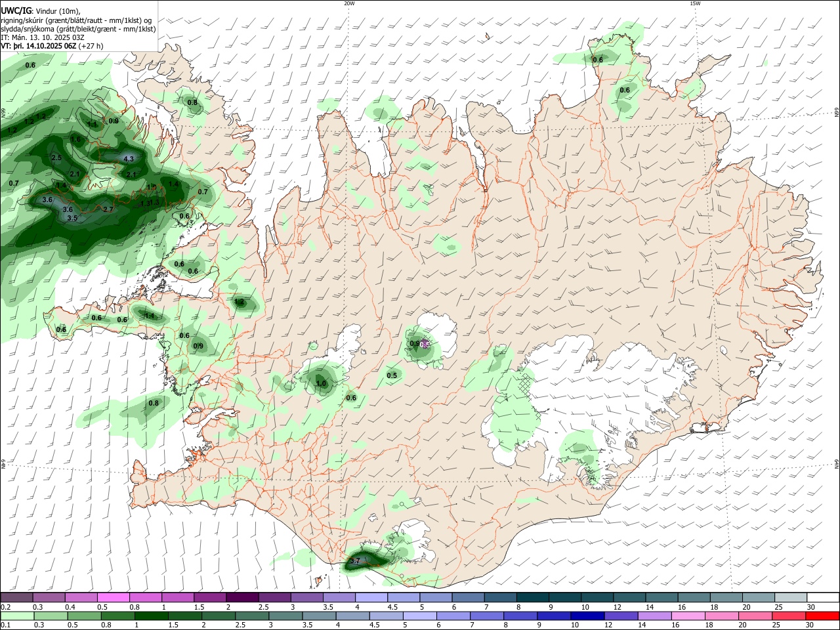Click the 15W longitude label
This screenshot has height=630, width=840.
(695, 3)
